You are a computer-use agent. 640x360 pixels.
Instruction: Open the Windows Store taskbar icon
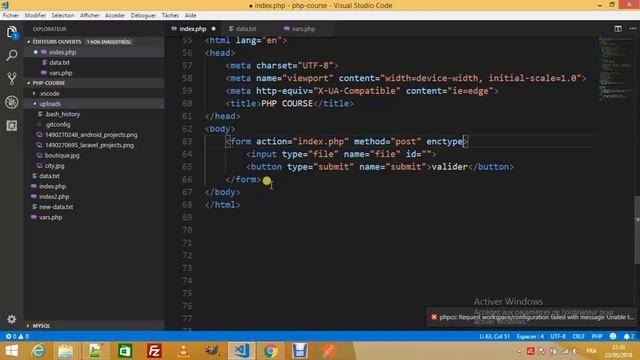tap(125, 351)
